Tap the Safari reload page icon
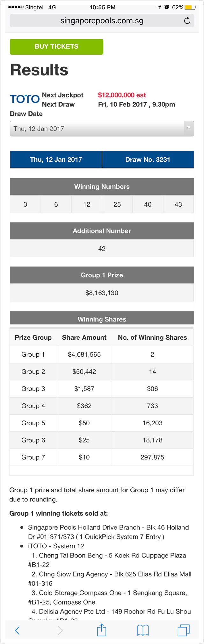 pos(187,21)
